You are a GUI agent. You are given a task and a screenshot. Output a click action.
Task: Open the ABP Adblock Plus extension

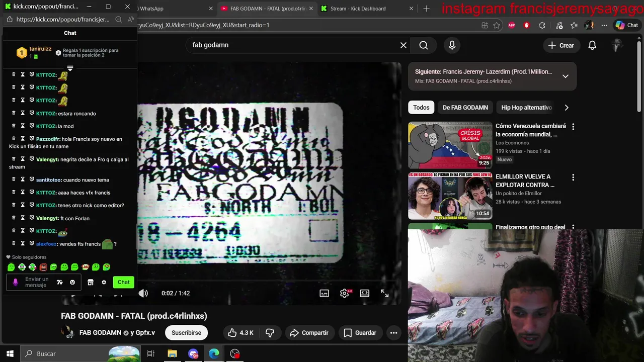pyautogui.click(x=512, y=25)
